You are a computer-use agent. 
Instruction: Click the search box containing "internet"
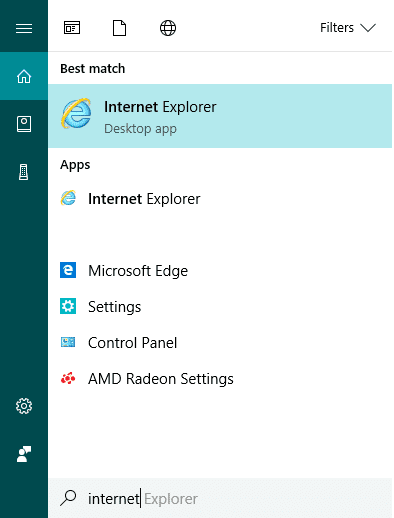(x=220, y=498)
